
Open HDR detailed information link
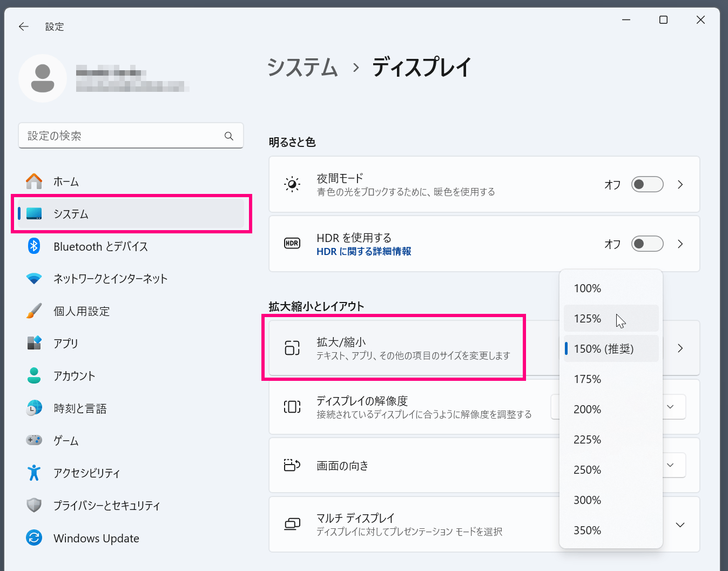(x=363, y=252)
